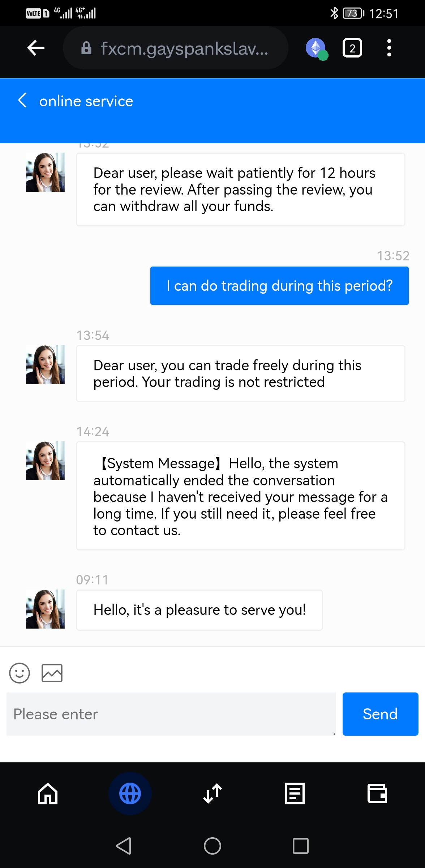Open the swap arrows tab
425x868 pixels.
coord(212,793)
